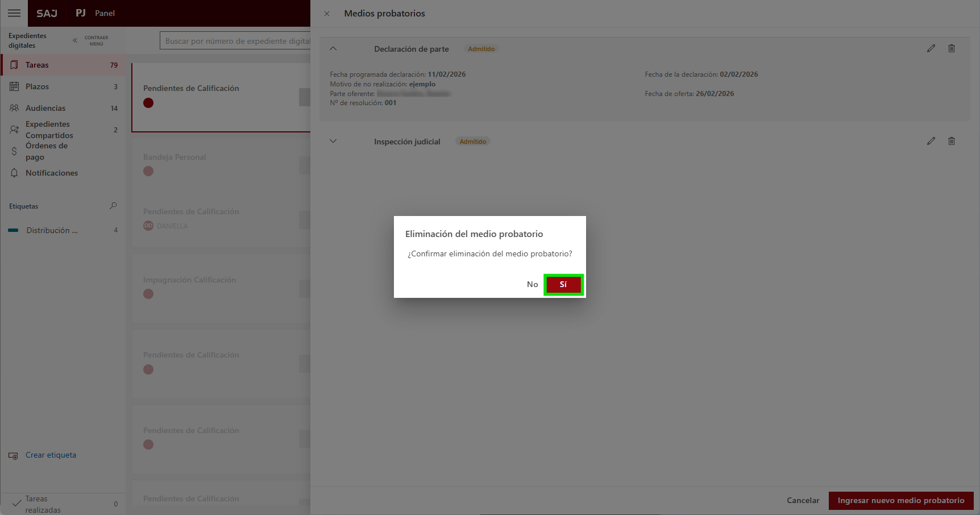Click into the expediente digital search field
Viewport: 980px width, 515px height.
[x=236, y=41]
